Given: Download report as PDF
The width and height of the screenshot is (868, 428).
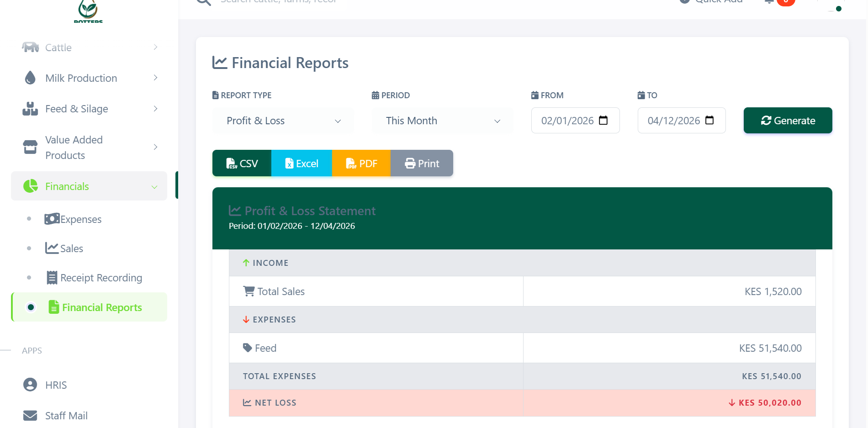Looking at the screenshot, I should coord(361,164).
